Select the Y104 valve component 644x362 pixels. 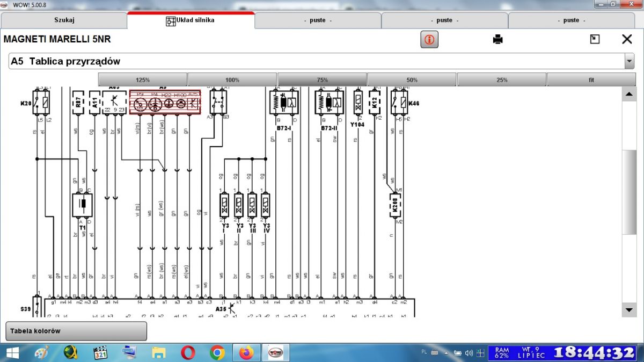358,102
